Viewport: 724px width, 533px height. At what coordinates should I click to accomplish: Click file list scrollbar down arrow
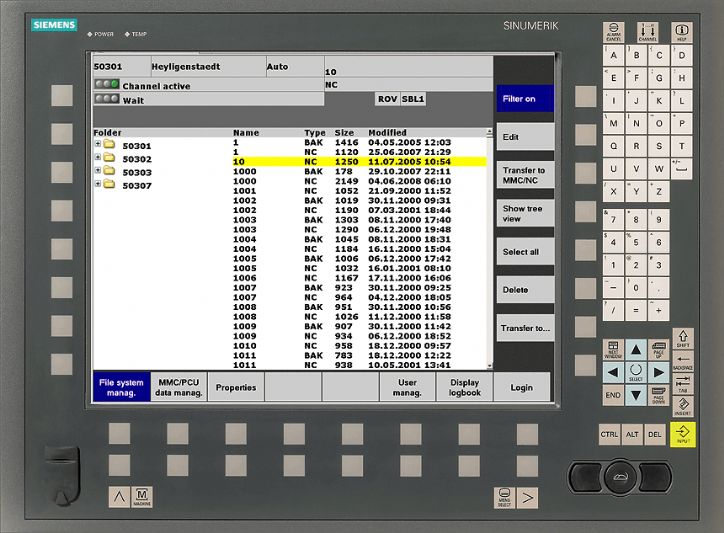point(489,366)
